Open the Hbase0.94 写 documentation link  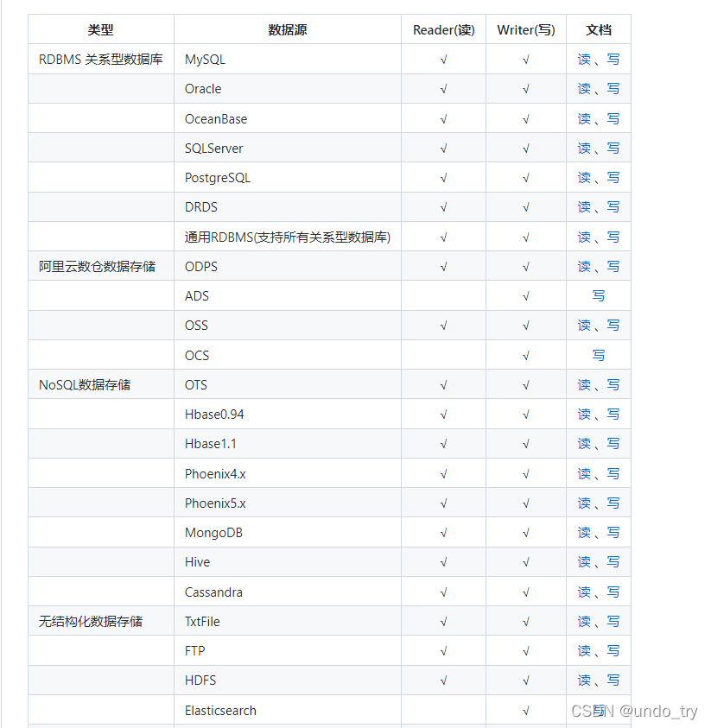[613, 414]
